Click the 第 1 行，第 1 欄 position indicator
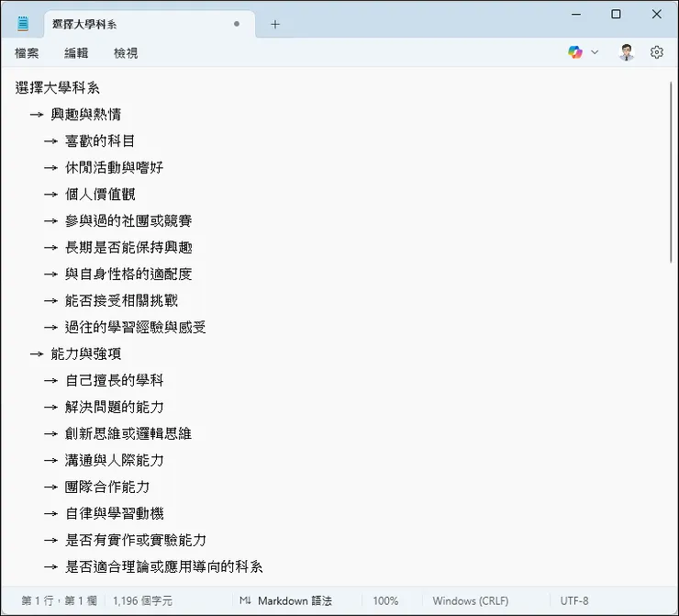This screenshot has height=616, width=679. pos(60,600)
